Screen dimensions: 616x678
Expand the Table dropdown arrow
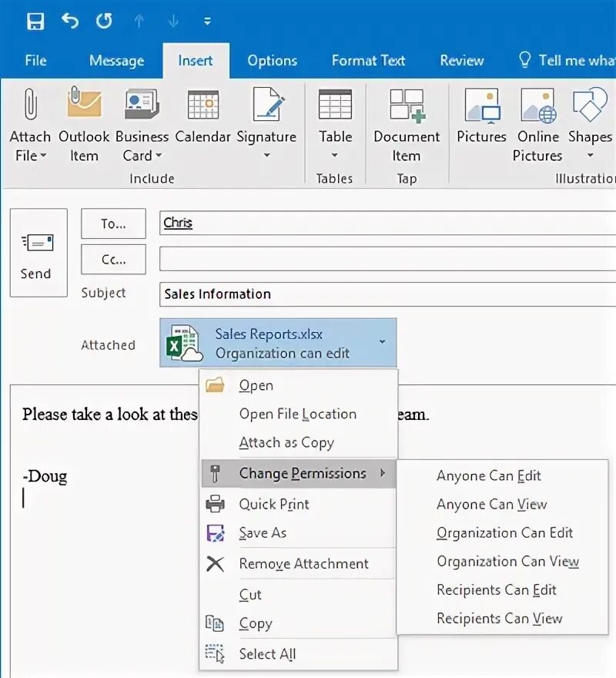[335, 155]
